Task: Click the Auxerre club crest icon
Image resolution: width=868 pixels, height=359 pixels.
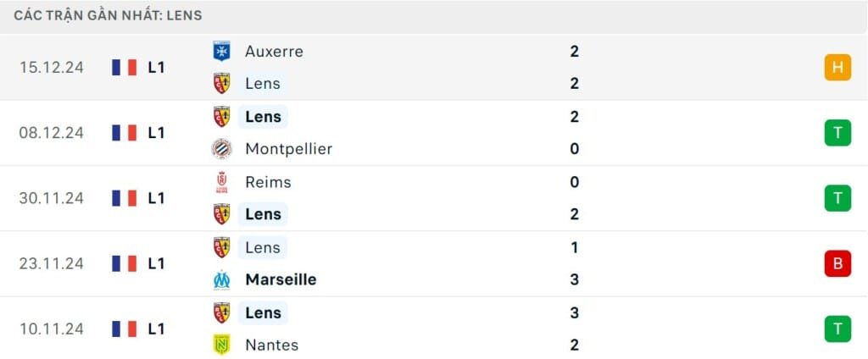Action: tap(221, 51)
